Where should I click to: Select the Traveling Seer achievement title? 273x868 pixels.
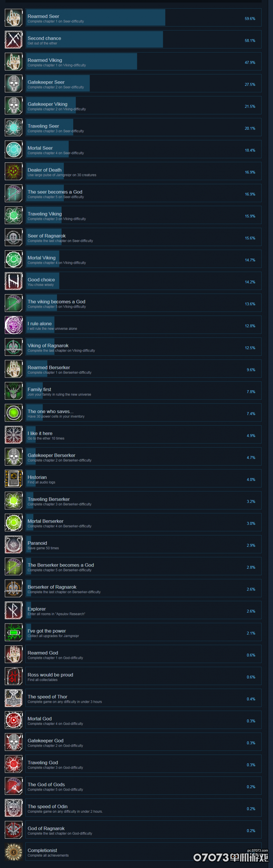coord(43,126)
